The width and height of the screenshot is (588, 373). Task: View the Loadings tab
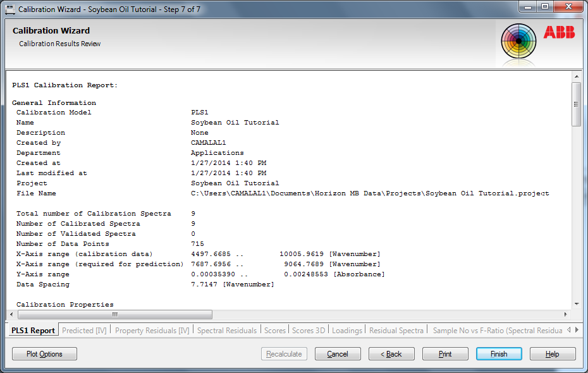click(x=346, y=330)
